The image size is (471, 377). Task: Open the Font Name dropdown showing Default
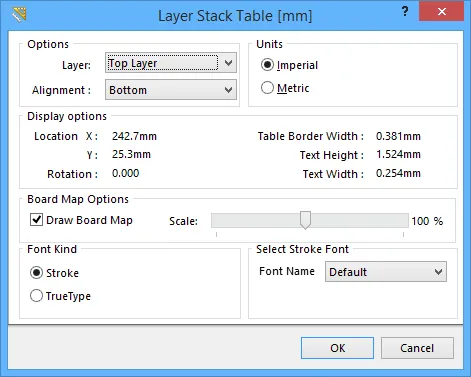[x=386, y=272]
